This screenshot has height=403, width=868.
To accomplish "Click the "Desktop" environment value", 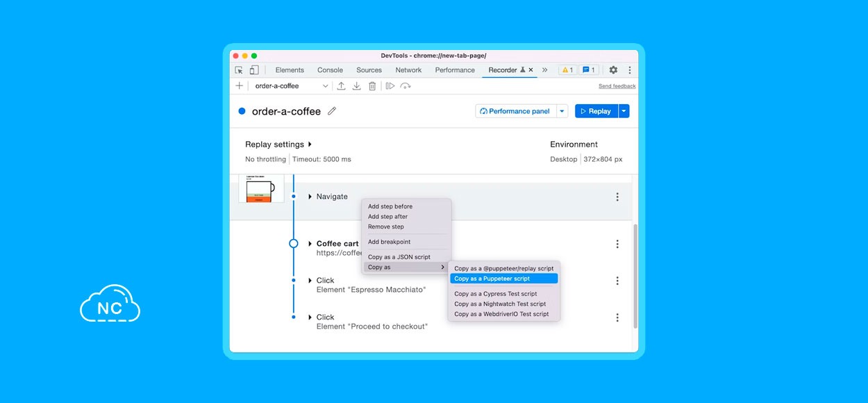I will (x=564, y=159).
